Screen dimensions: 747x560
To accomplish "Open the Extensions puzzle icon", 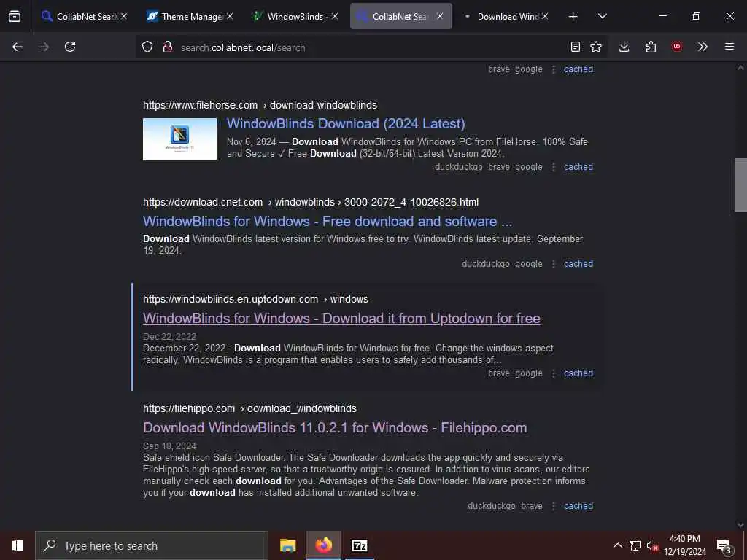I will click(651, 47).
